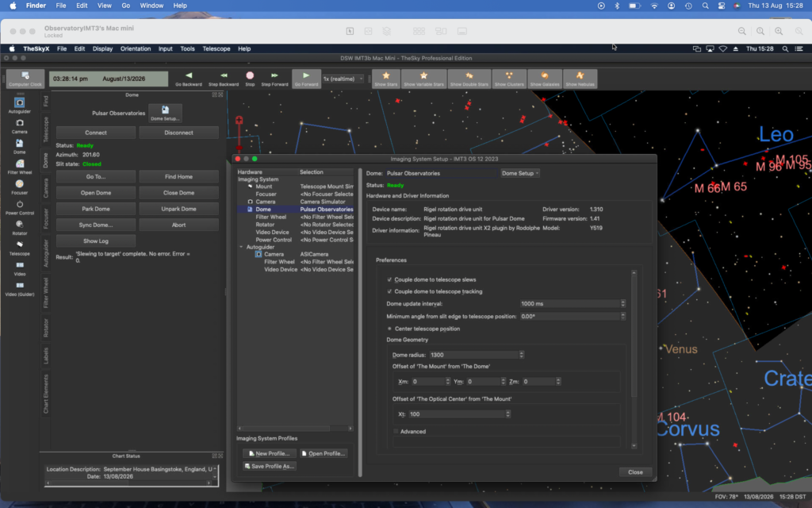
Task: Open the Focuser panel icon
Action: (x=19, y=187)
